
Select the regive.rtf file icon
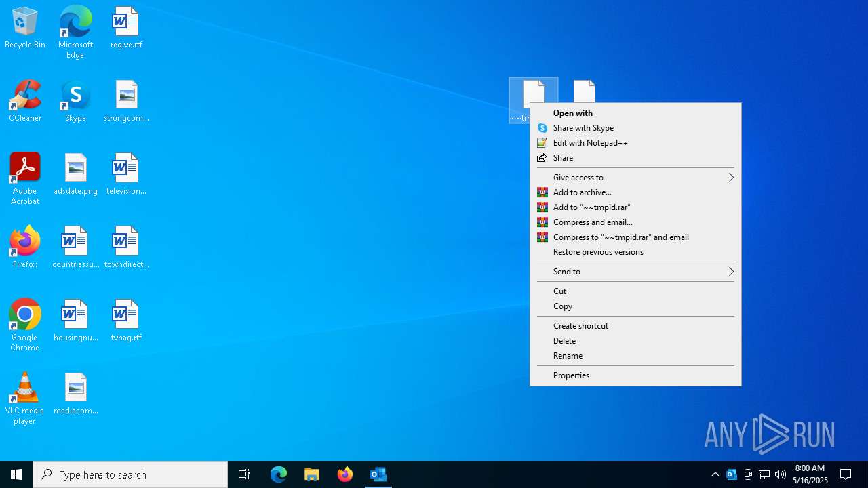[126, 28]
